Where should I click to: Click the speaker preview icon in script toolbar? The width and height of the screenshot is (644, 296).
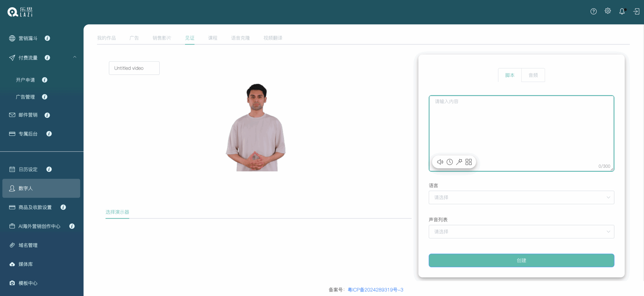pos(440,162)
